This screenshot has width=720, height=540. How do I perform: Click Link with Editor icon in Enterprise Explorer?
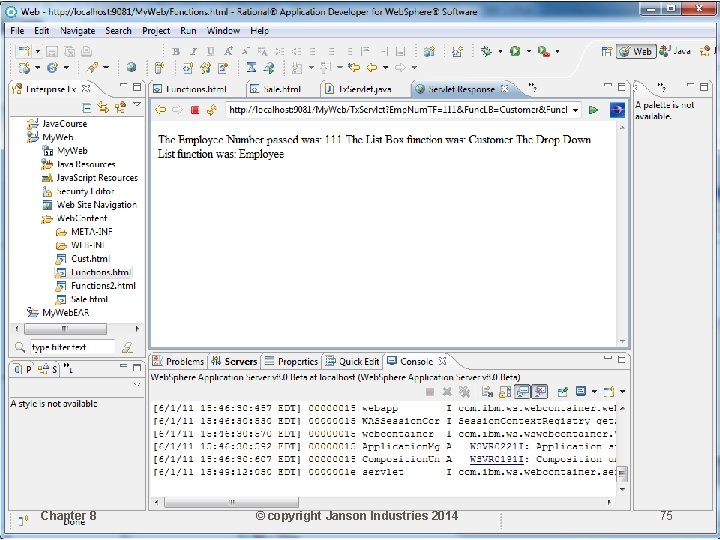pos(103,108)
